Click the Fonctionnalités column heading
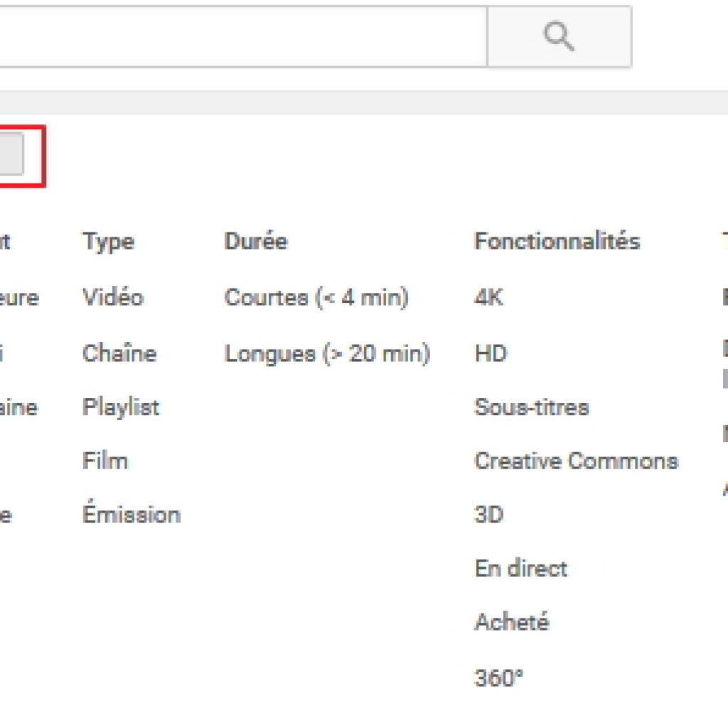Viewport: 728px width, 728px height. point(557,241)
